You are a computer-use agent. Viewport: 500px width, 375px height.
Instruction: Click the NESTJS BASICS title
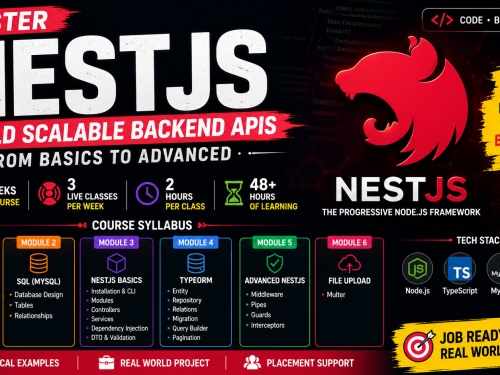(x=116, y=280)
